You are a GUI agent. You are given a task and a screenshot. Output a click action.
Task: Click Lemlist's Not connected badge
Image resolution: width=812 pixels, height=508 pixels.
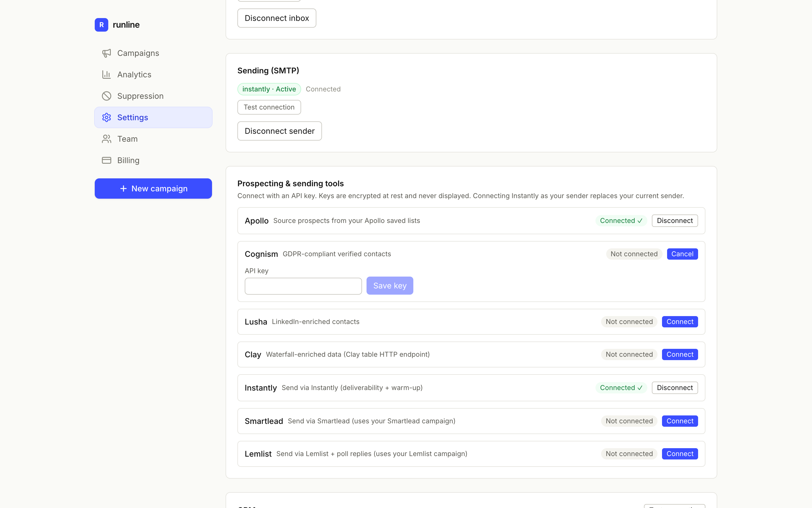pyautogui.click(x=629, y=454)
